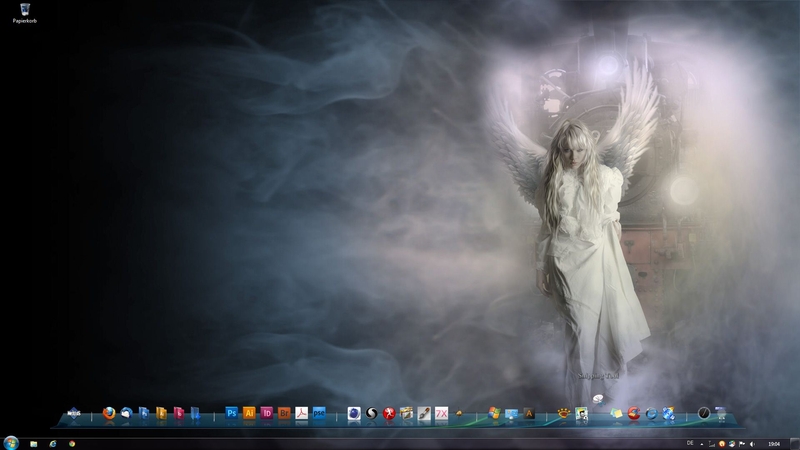
Task: Open the pink folder dock icon
Action: [179, 413]
